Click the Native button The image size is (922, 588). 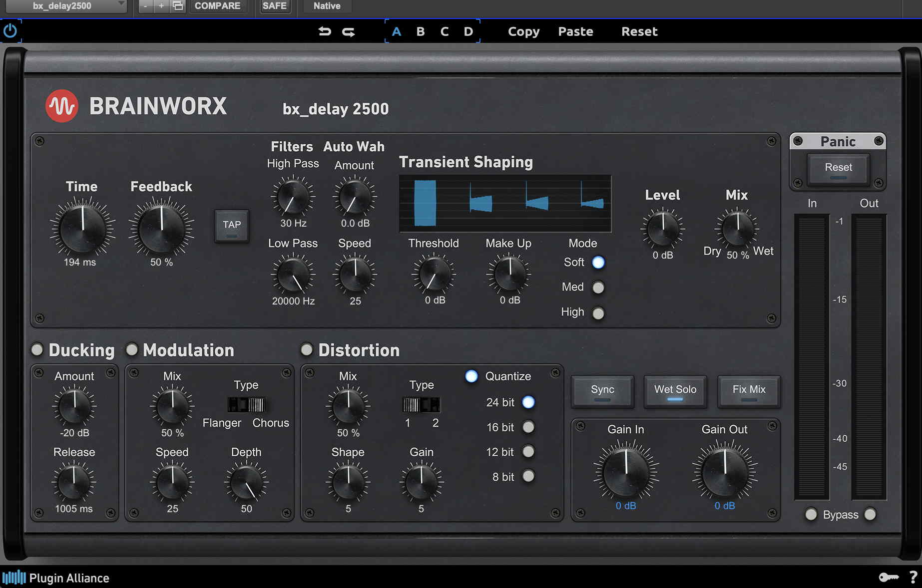pyautogui.click(x=327, y=6)
